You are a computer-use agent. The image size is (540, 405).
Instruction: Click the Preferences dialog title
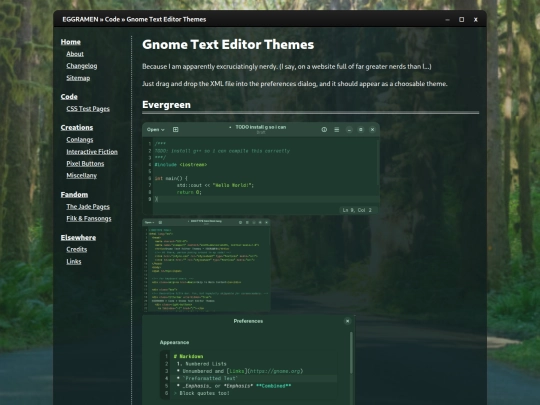pyautogui.click(x=248, y=321)
